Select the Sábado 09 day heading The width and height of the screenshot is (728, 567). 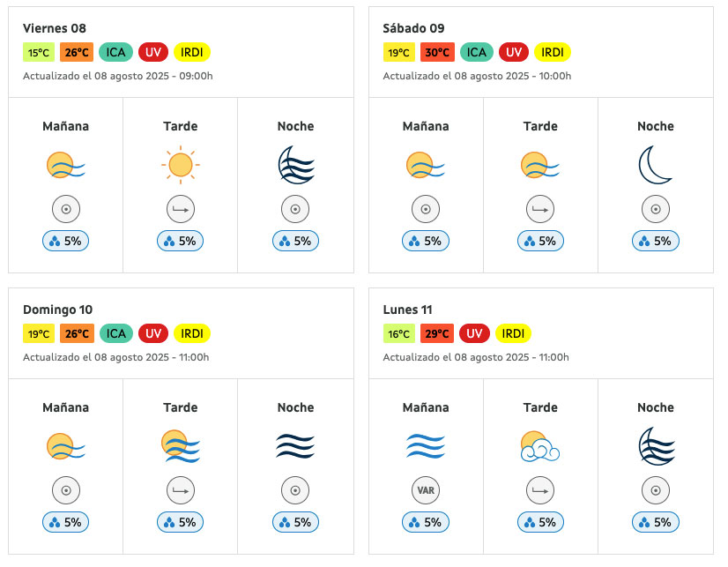(413, 28)
